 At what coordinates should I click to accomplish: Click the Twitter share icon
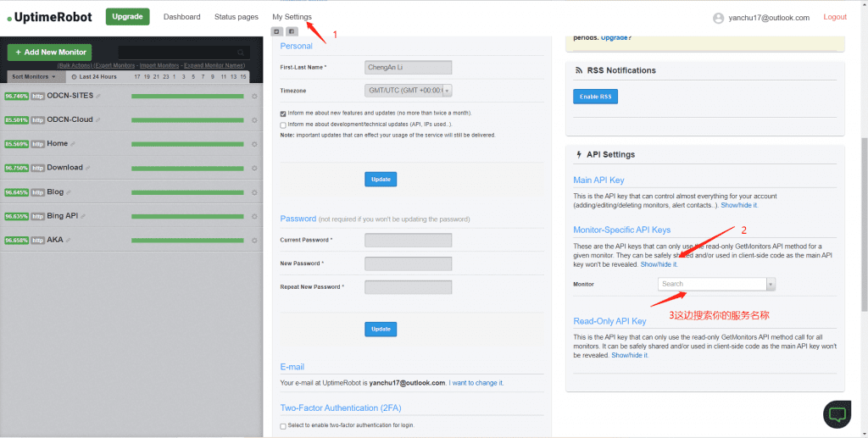(277, 31)
